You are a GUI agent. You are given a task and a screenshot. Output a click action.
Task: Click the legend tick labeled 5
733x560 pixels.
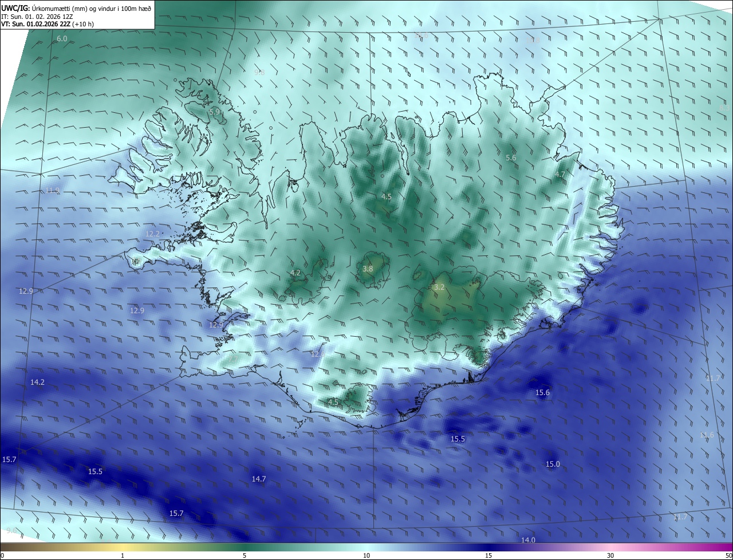click(245, 555)
